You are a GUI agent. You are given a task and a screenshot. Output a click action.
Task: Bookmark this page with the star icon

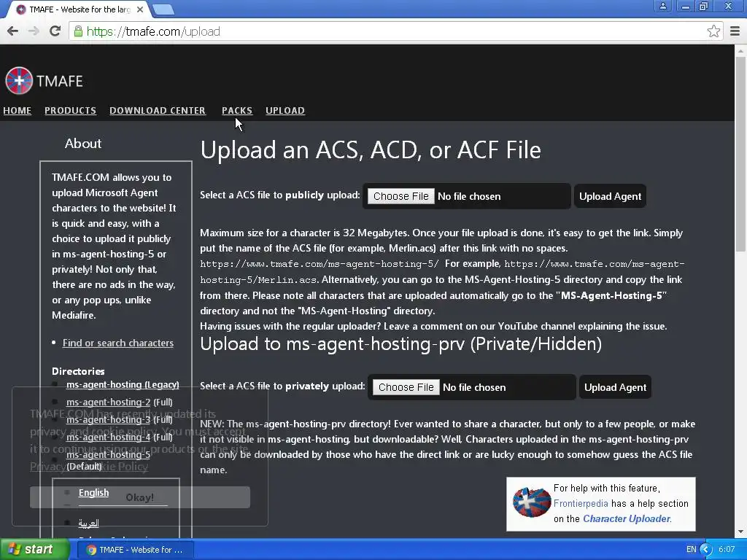pos(713,31)
